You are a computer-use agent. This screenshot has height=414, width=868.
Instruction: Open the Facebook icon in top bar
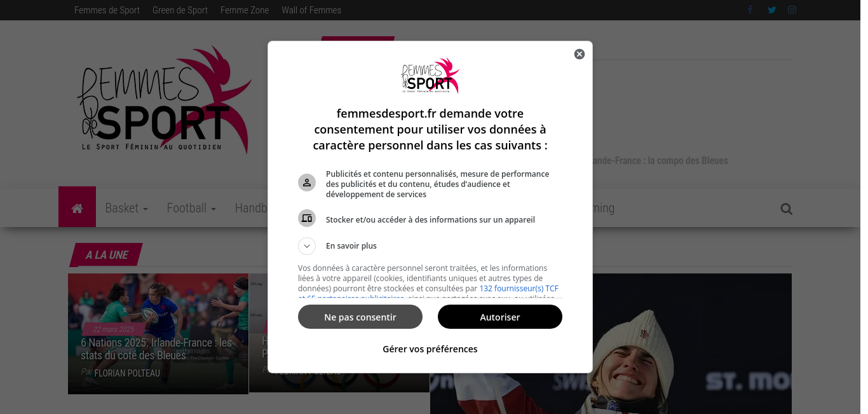(750, 10)
